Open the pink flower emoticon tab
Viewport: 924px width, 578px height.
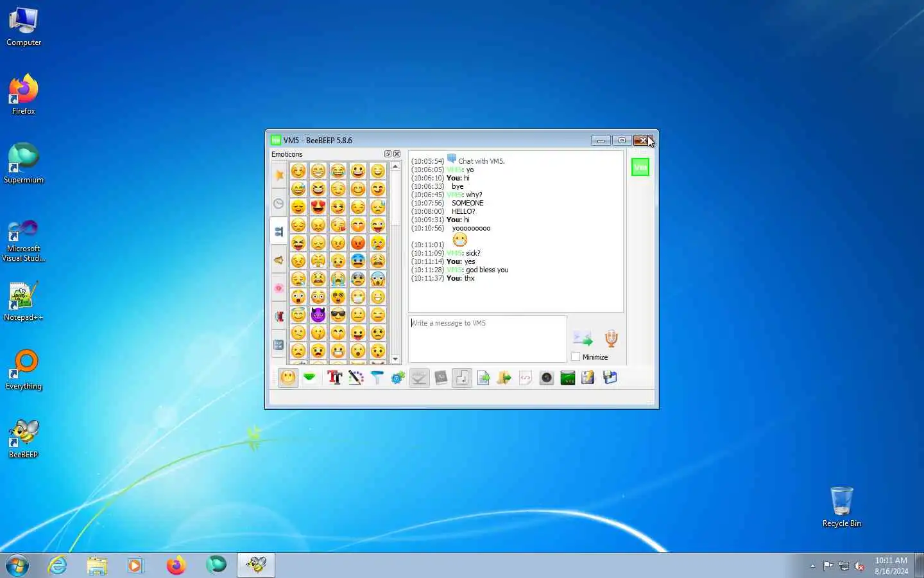pyautogui.click(x=278, y=288)
